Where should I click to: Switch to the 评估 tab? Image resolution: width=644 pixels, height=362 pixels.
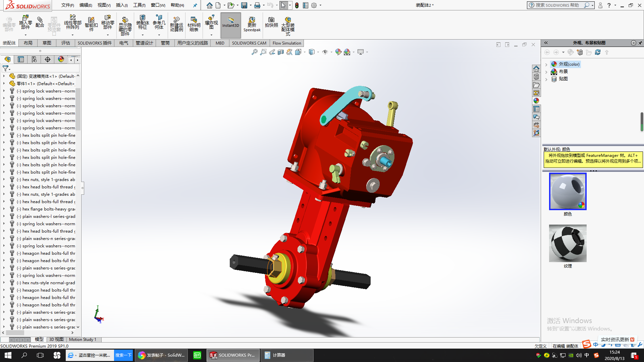pos(66,43)
